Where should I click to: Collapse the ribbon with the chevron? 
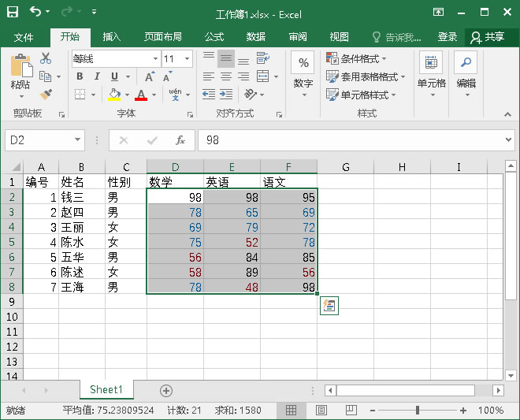[x=507, y=114]
